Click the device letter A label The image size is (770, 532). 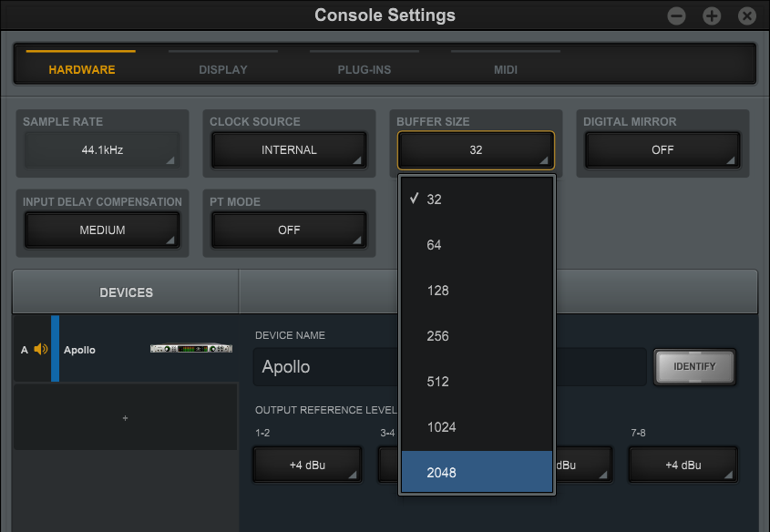[24, 350]
